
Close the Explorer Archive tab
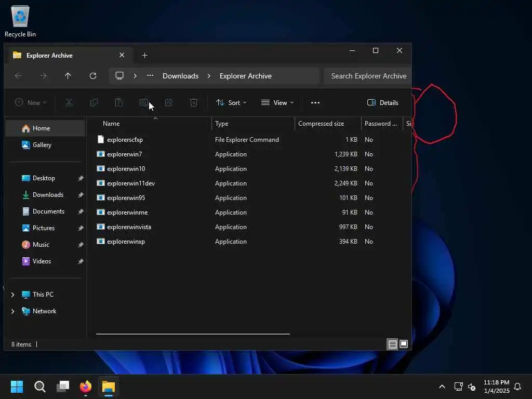[122, 55]
